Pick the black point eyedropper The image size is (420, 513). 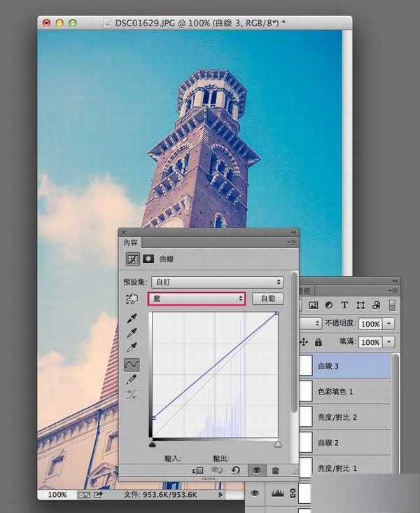132,318
